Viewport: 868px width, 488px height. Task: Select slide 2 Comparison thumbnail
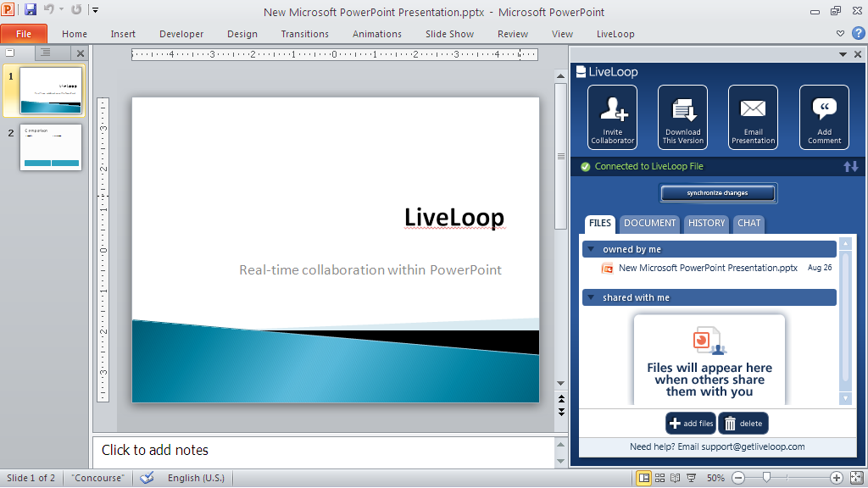51,147
